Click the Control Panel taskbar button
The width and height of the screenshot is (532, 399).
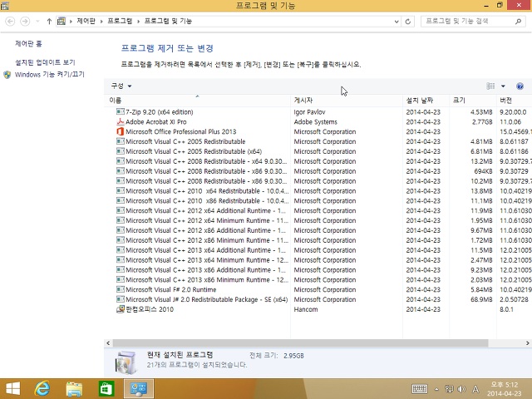coord(139,388)
